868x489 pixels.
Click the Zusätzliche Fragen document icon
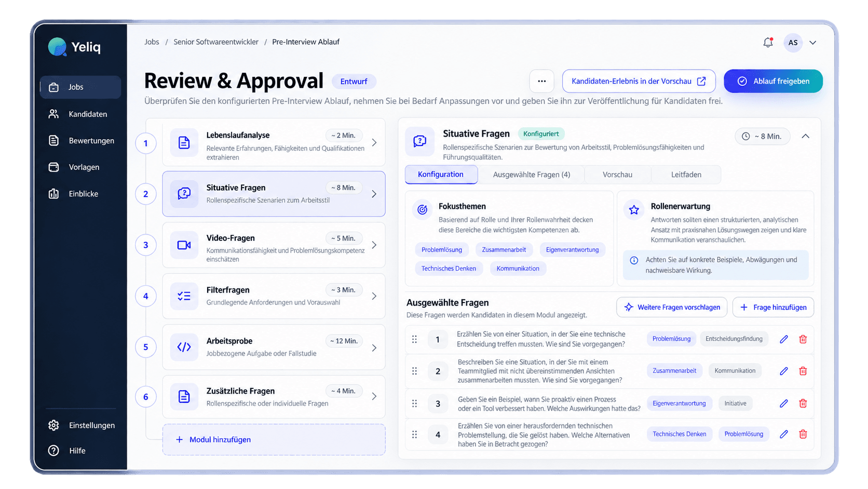coord(184,397)
